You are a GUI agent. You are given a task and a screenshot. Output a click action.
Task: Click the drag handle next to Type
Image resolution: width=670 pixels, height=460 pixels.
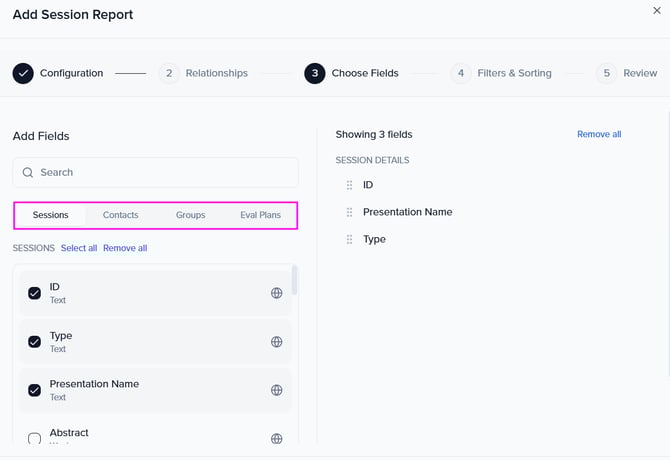(x=349, y=239)
